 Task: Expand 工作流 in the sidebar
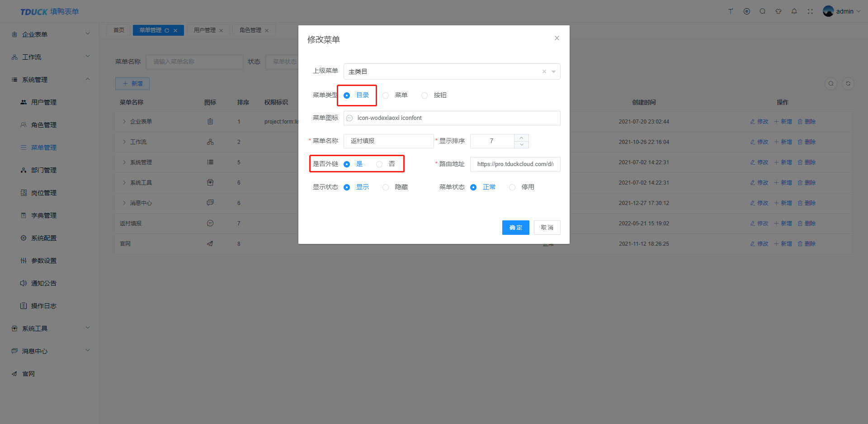click(x=50, y=57)
